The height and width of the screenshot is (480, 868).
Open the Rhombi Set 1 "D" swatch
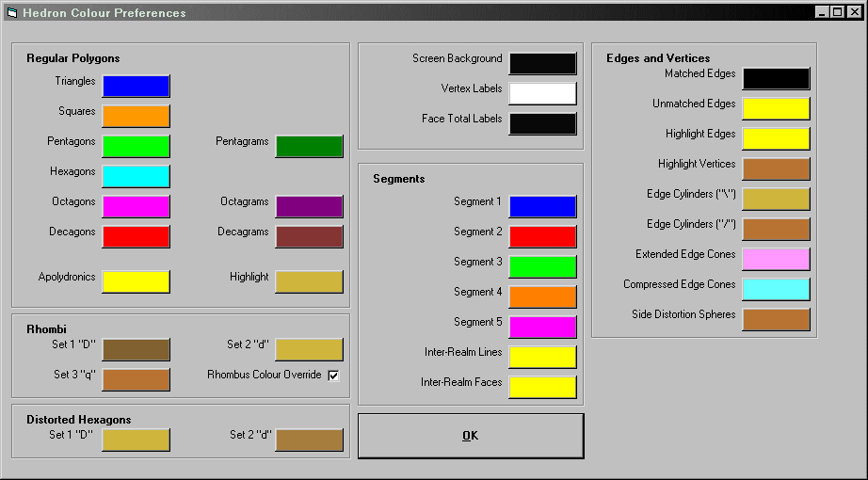pos(136,349)
